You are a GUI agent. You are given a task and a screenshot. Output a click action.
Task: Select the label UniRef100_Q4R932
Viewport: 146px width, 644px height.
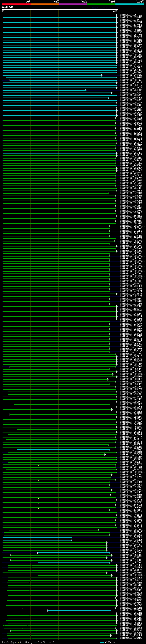pyautogui.click(x=131, y=321)
